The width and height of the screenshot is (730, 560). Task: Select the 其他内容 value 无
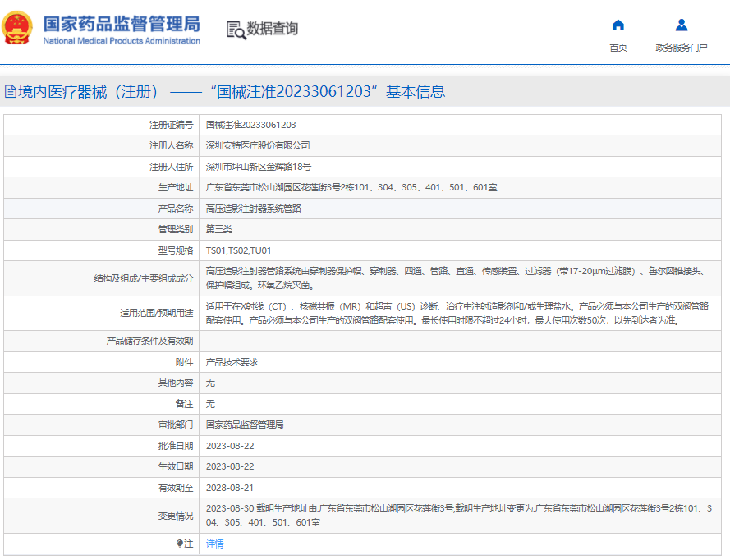pyautogui.click(x=210, y=383)
